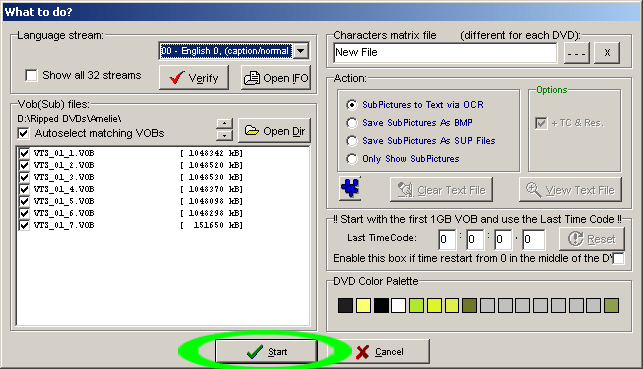This screenshot has height=369, width=643.
Task: Pick the pale yellow second palette swatch
Action: pyautogui.click(x=363, y=305)
